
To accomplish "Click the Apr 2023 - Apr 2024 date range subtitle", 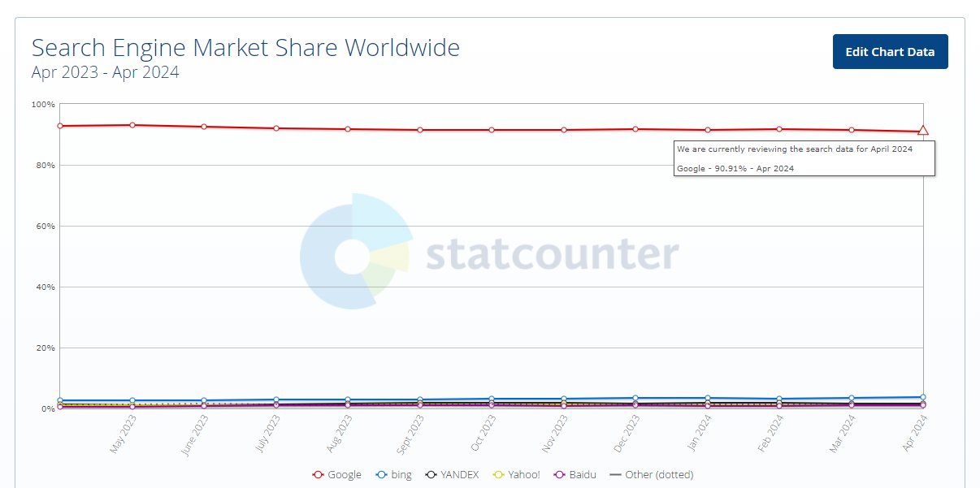I will (x=106, y=72).
